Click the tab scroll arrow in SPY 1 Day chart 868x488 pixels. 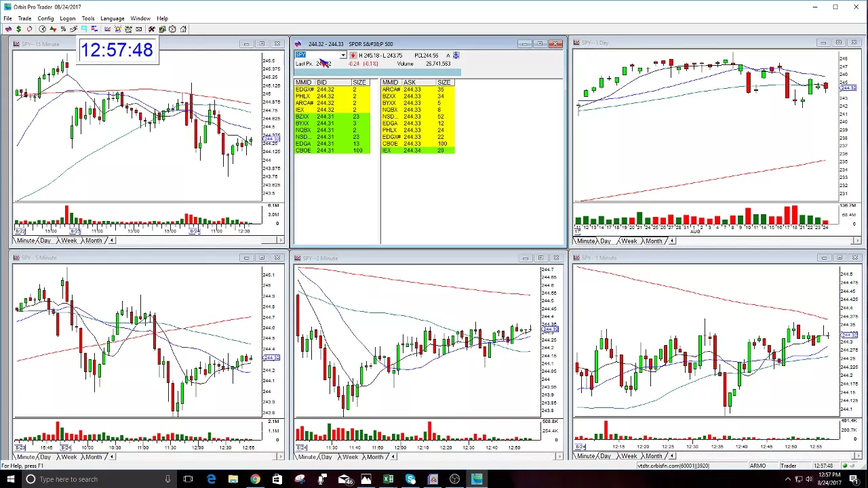point(672,241)
